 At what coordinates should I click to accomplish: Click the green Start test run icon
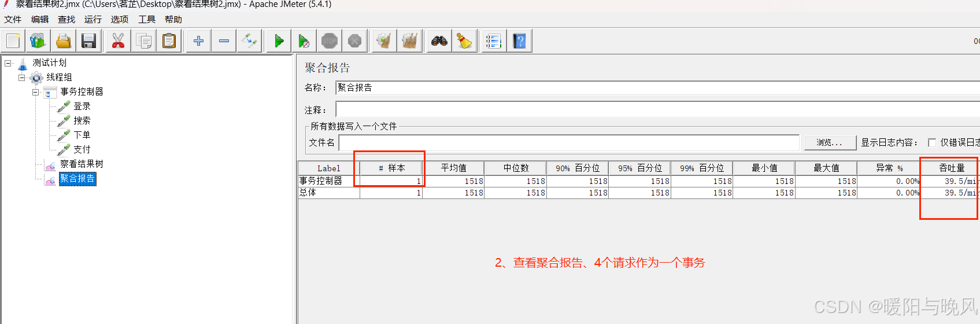click(x=279, y=41)
